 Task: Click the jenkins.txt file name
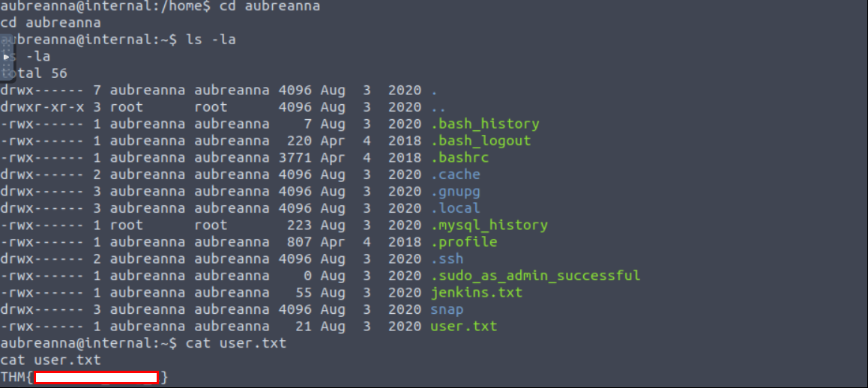pos(476,292)
